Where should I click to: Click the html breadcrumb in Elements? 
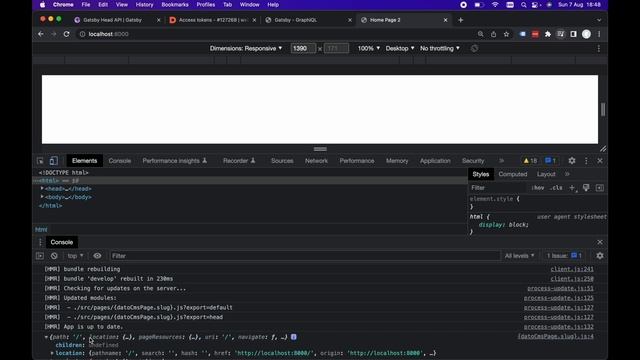(41, 229)
